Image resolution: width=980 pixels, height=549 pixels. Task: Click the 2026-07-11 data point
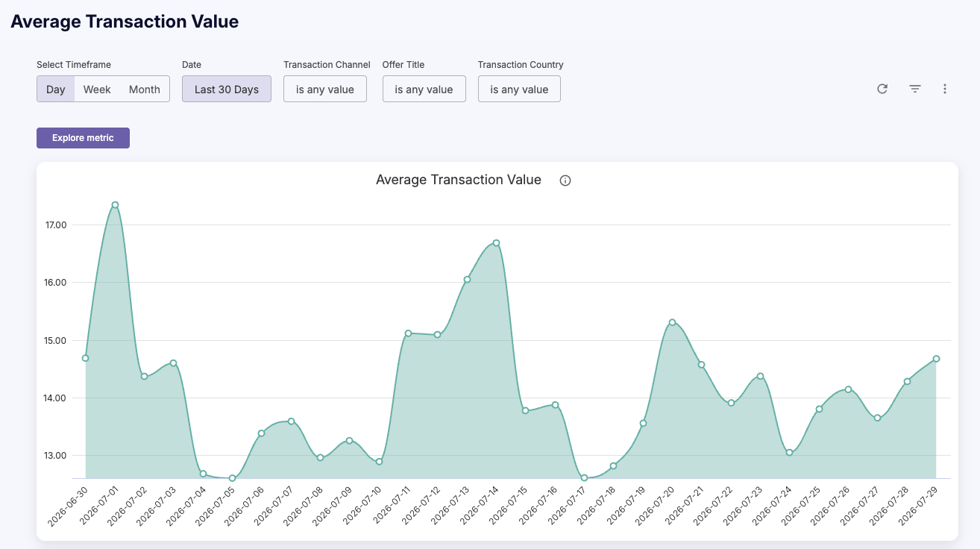[x=408, y=333]
